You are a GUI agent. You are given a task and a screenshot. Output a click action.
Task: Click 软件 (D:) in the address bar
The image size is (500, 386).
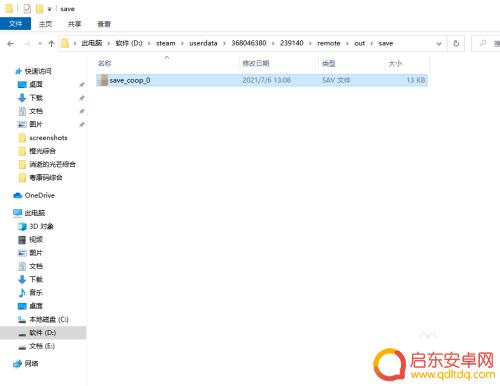pyautogui.click(x=129, y=43)
